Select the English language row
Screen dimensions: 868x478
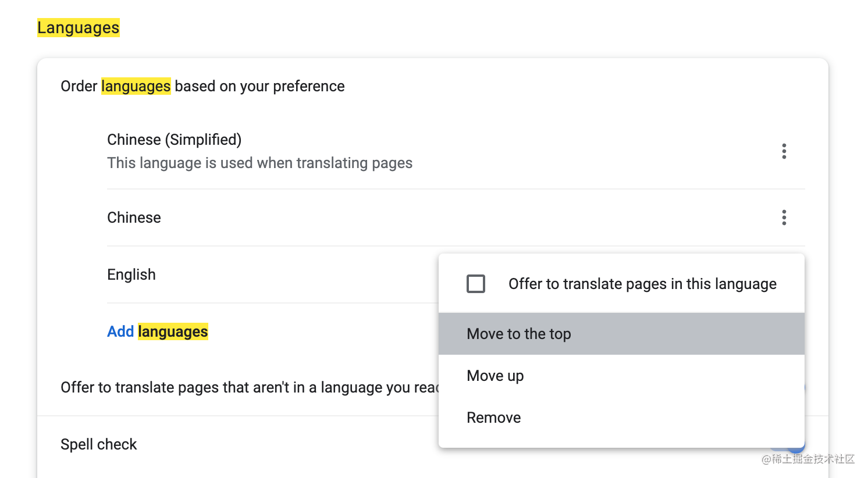pos(131,274)
